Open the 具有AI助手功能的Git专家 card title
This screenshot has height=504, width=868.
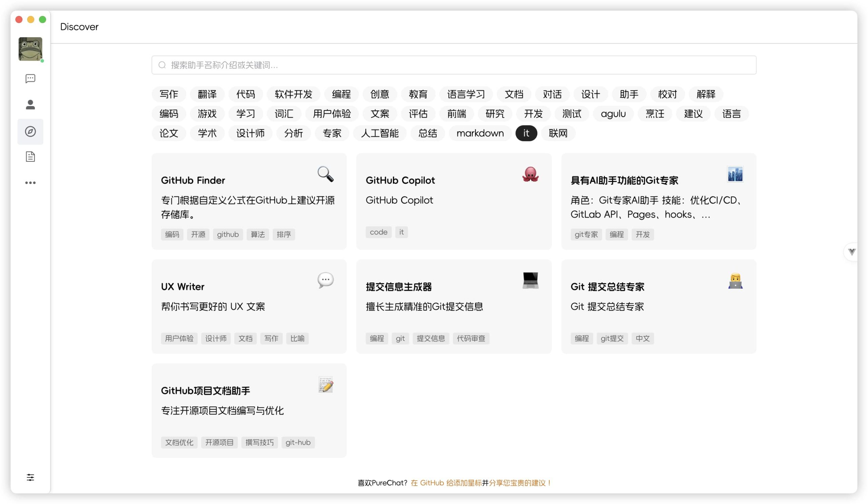624,180
